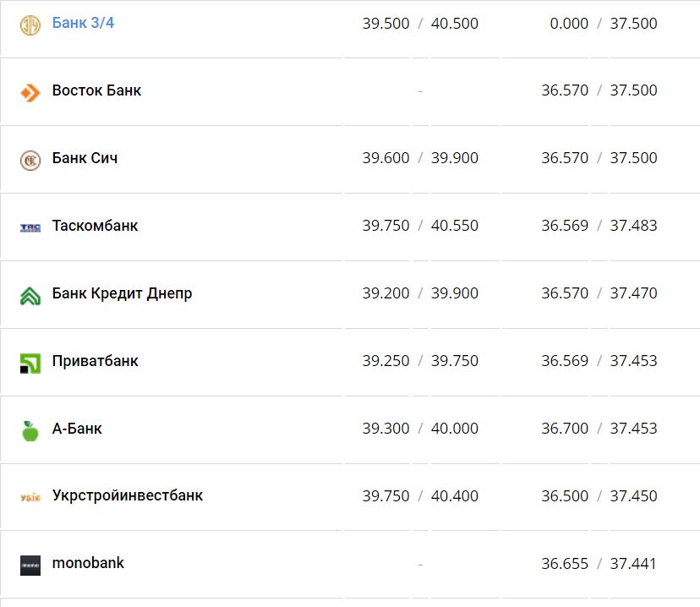
Task: Click the Приватбанк green-black logo
Action: (x=30, y=363)
